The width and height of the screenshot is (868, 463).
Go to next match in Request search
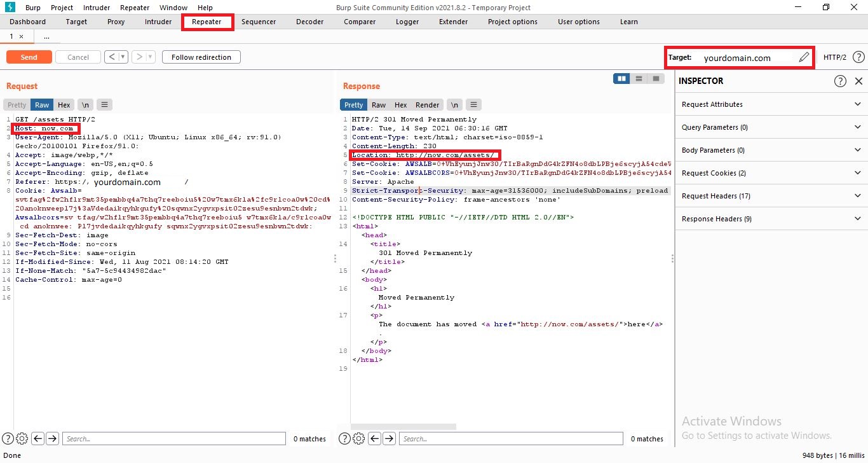click(52, 438)
